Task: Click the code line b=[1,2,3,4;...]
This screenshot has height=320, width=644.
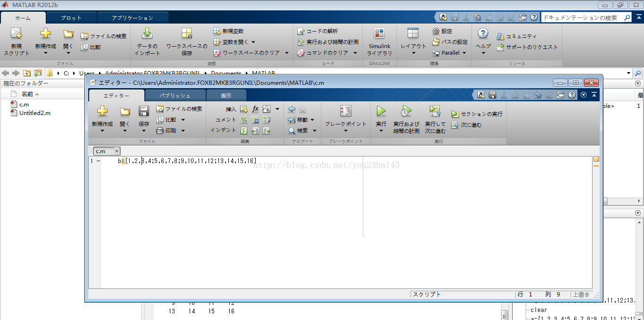Action: (187, 161)
